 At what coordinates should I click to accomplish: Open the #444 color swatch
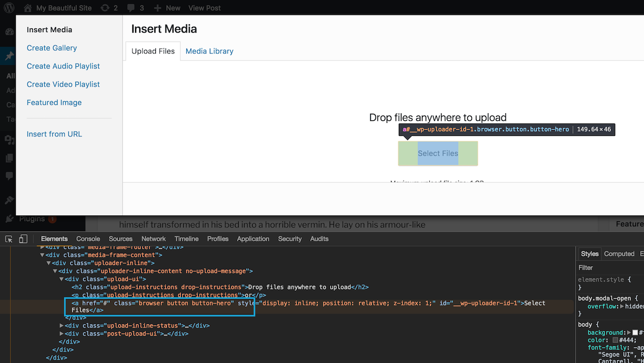tap(616, 340)
